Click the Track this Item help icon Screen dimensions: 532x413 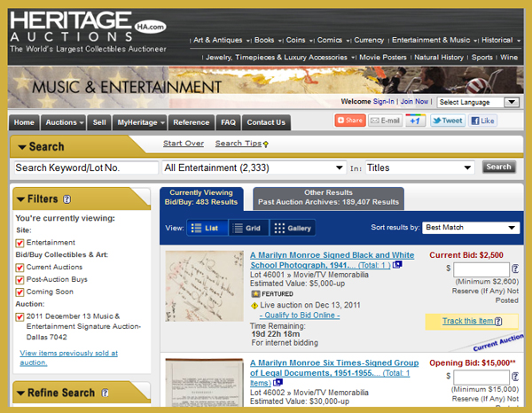(498, 321)
